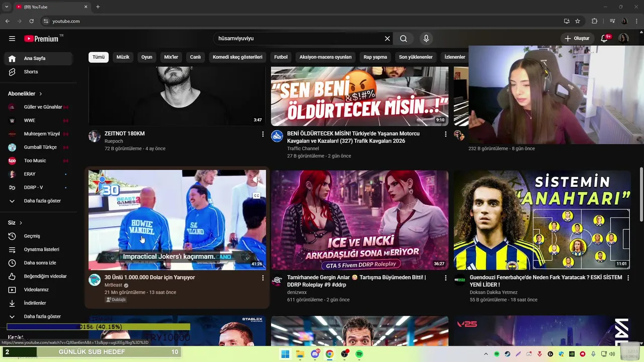644x362 pixels.
Task: Play the Sistemin Anahtarı thumbnail
Action: click(542, 220)
